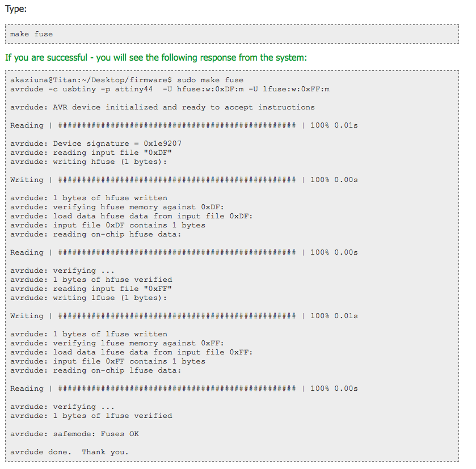
Task: Click '1 bytes of hfuse verified' line
Action: [91, 280]
